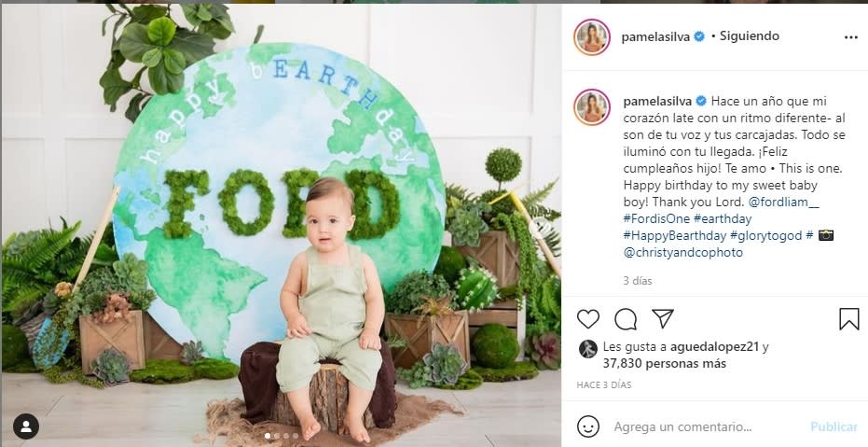Open the #FordisOne hashtag

pos(656,218)
